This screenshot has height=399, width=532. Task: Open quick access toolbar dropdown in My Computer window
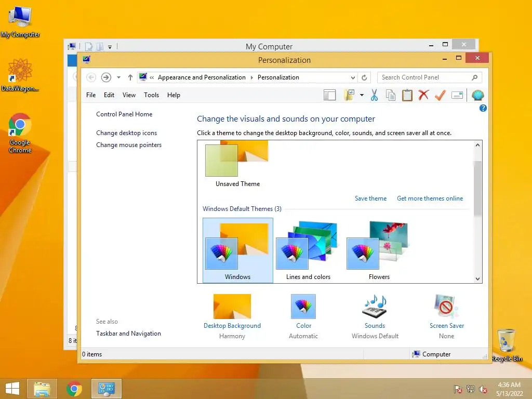110,47
